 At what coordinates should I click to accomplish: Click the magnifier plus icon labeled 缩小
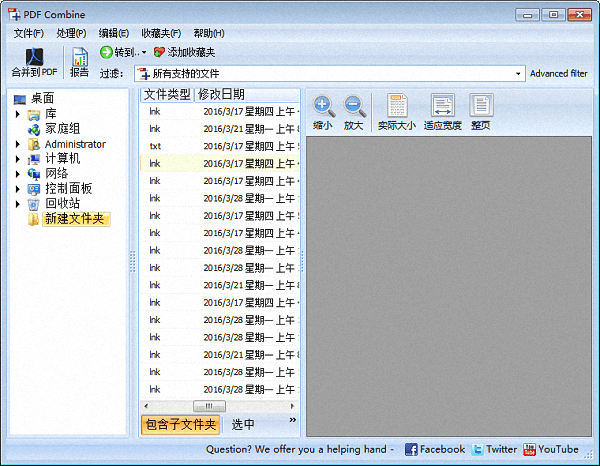pyautogui.click(x=324, y=106)
